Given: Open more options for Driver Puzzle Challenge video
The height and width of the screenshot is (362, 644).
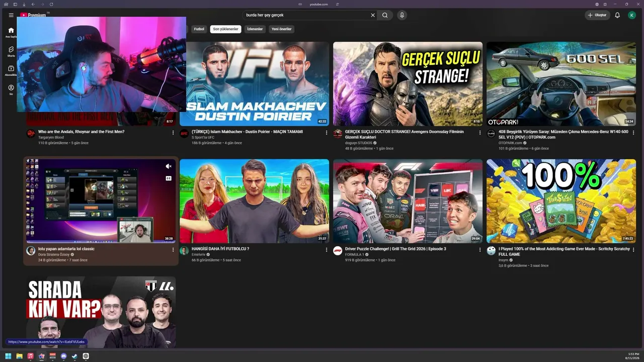Looking at the screenshot, I should pyautogui.click(x=479, y=250).
